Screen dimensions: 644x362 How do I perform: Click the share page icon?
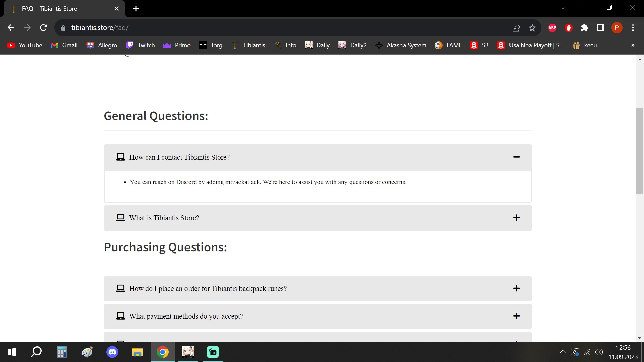click(x=516, y=28)
